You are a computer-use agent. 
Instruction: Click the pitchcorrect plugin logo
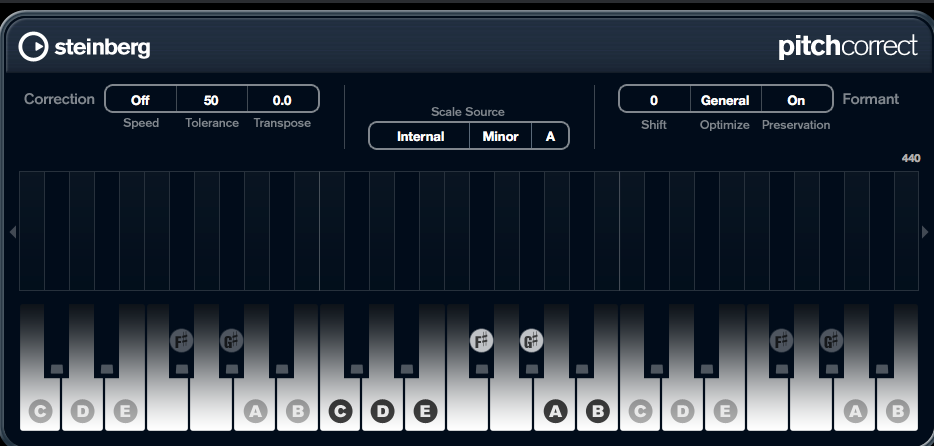848,47
